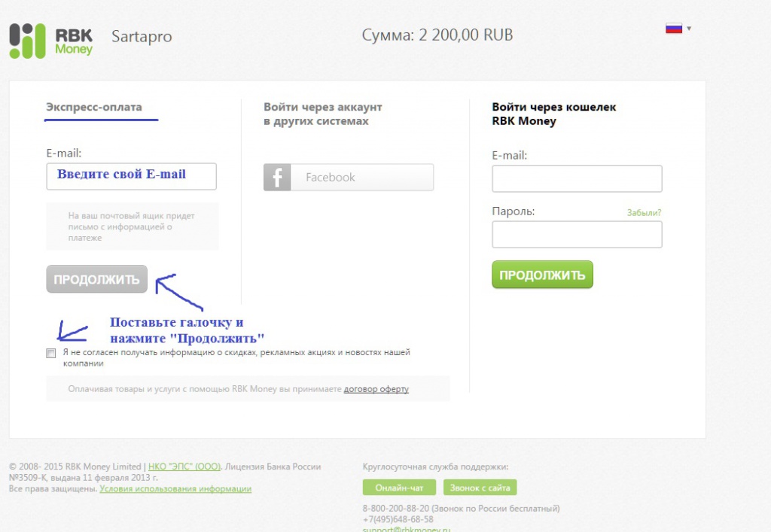The height and width of the screenshot is (532, 771).
Task: Click the gray ПРОДОЛЖИТЬ button
Action: (x=97, y=279)
